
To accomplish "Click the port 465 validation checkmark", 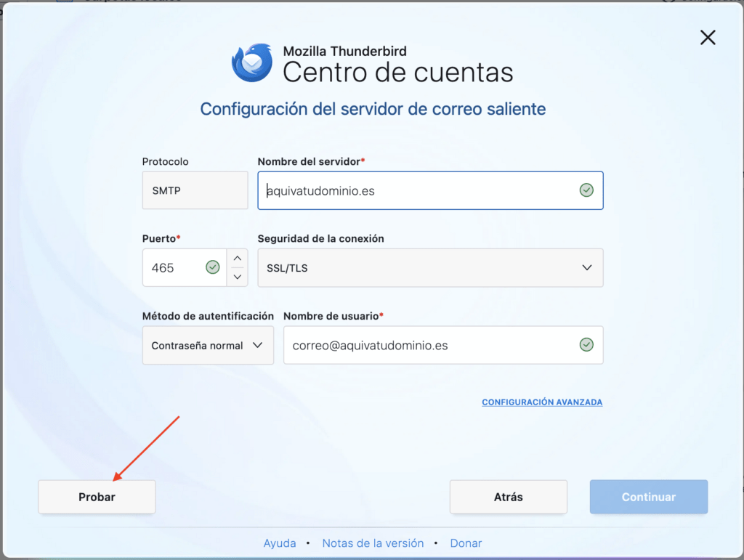I will click(x=213, y=267).
